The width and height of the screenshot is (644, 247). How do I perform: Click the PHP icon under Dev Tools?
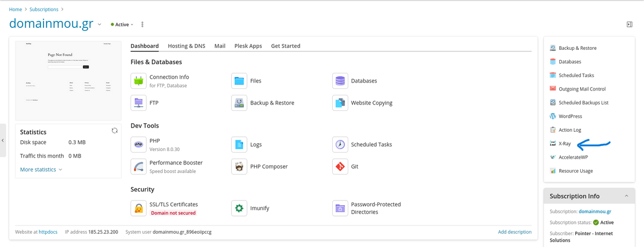click(138, 145)
